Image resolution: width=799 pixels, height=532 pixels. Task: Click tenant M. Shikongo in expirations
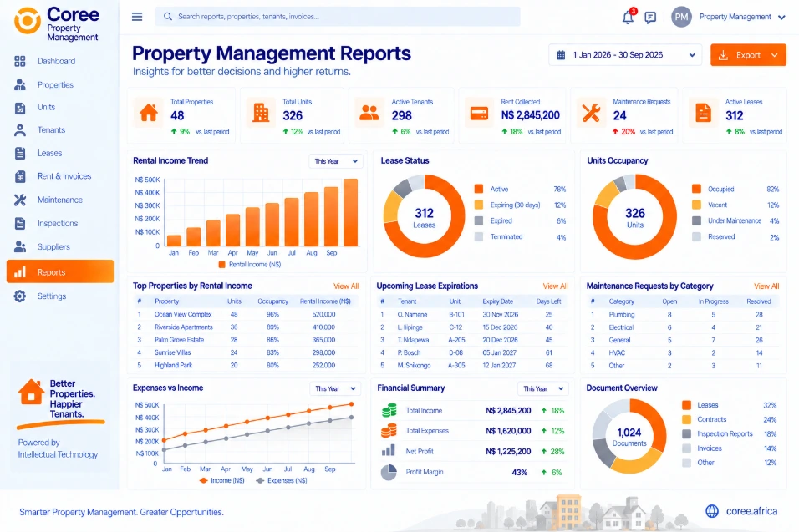click(414, 366)
